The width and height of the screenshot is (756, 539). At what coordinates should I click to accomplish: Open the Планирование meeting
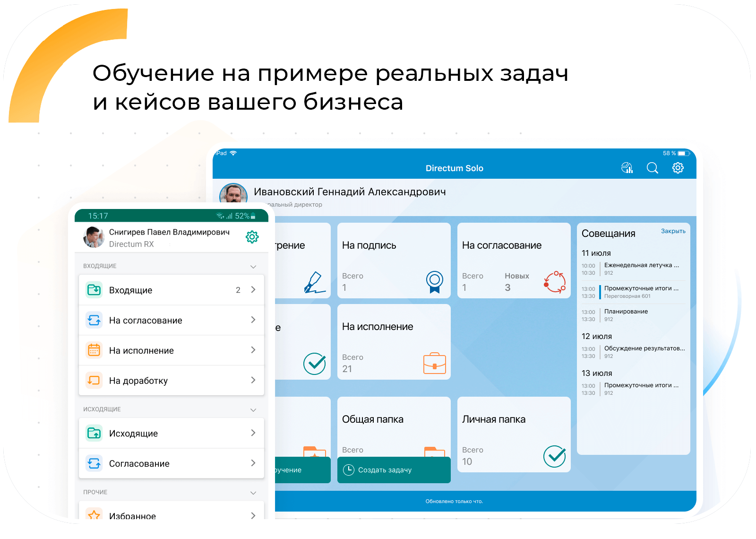pos(634,315)
